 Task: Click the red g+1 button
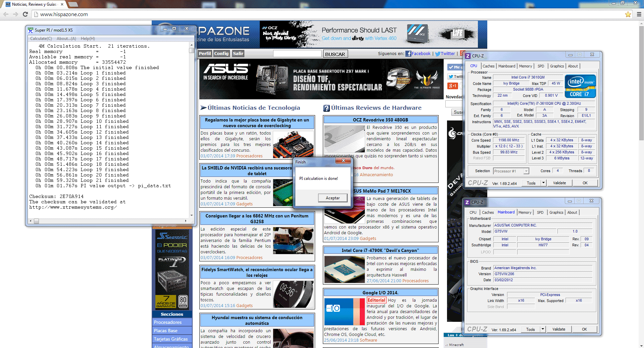(453, 86)
